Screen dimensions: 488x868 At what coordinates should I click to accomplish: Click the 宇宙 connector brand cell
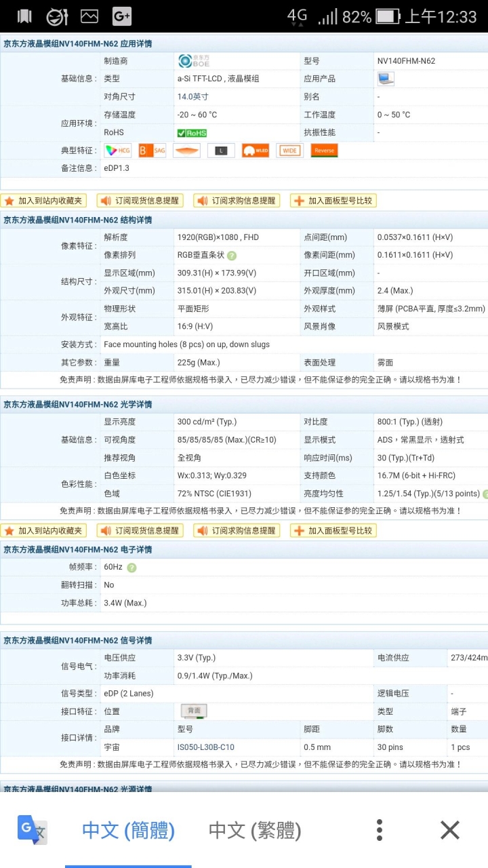[112, 747]
